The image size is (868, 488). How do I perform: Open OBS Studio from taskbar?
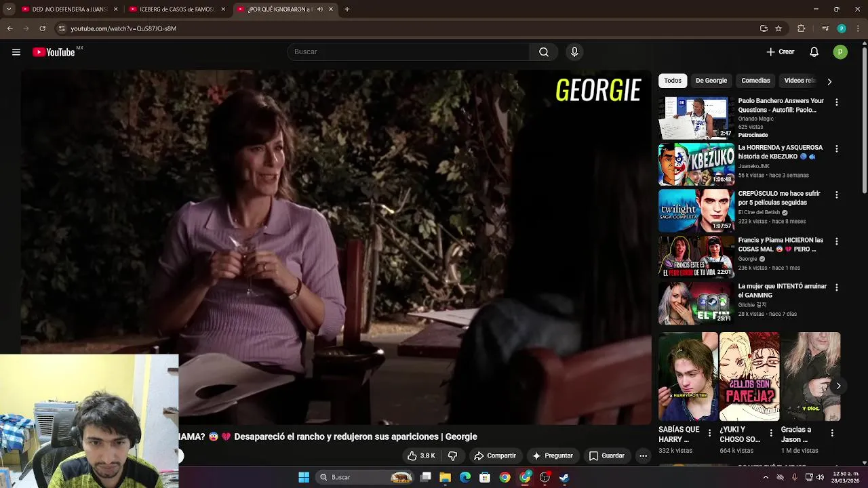[x=545, y=477]
